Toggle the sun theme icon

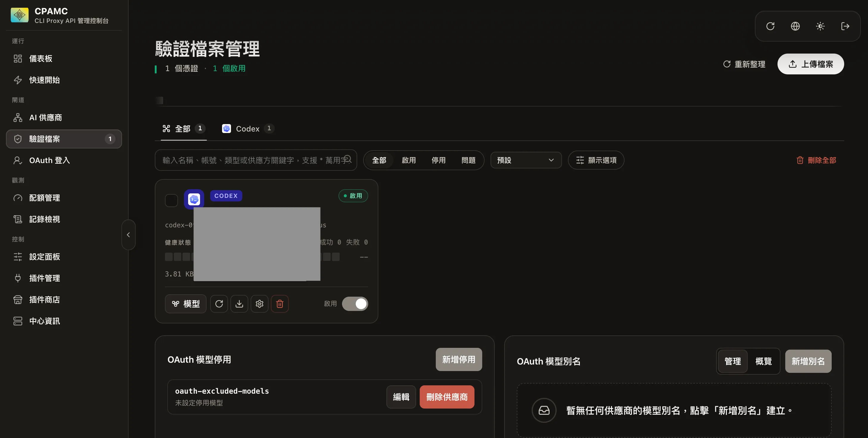[x=820, y=26]
